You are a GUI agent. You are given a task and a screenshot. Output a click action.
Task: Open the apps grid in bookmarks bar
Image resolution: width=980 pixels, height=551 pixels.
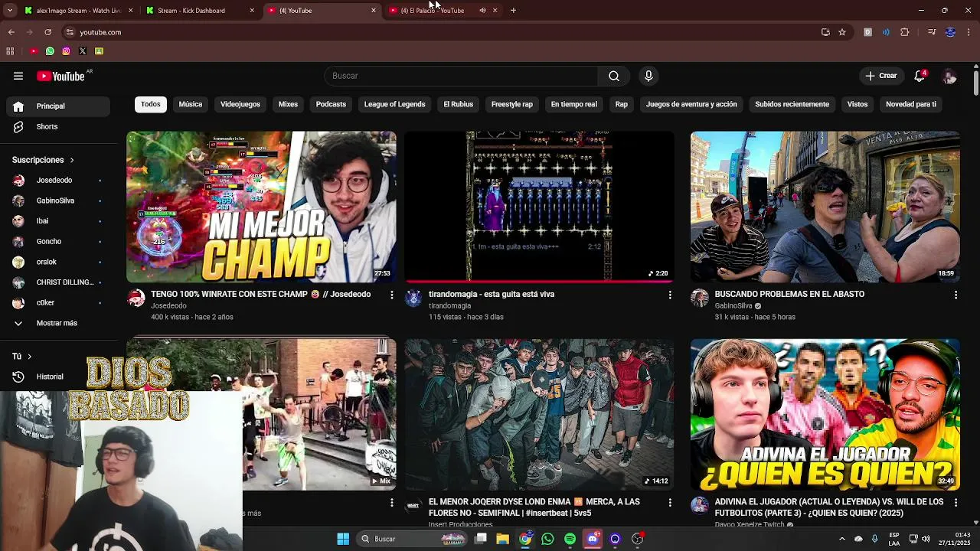tap(10, 51)
